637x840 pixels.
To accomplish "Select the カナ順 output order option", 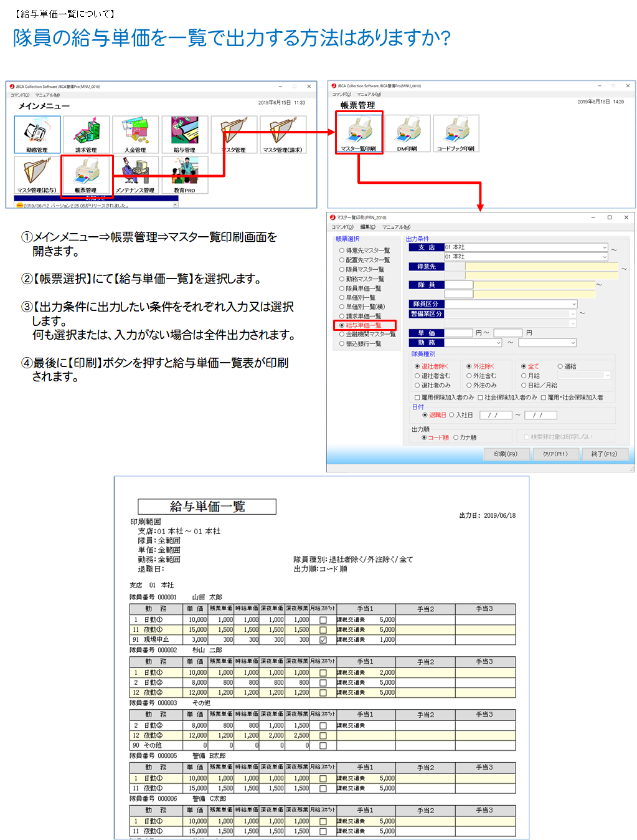I will (456, 437).
